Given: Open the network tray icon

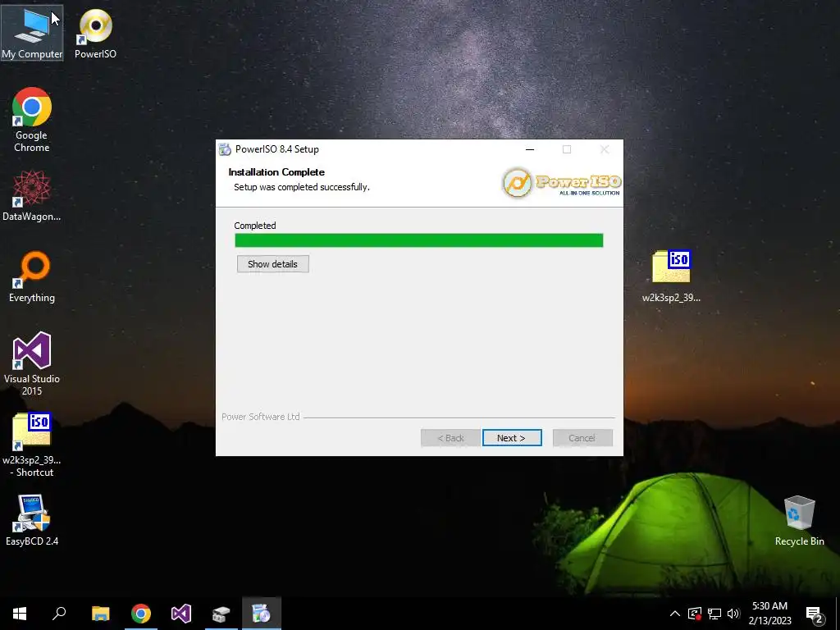Looking at the screenshot, I should (x=714, y=614).
